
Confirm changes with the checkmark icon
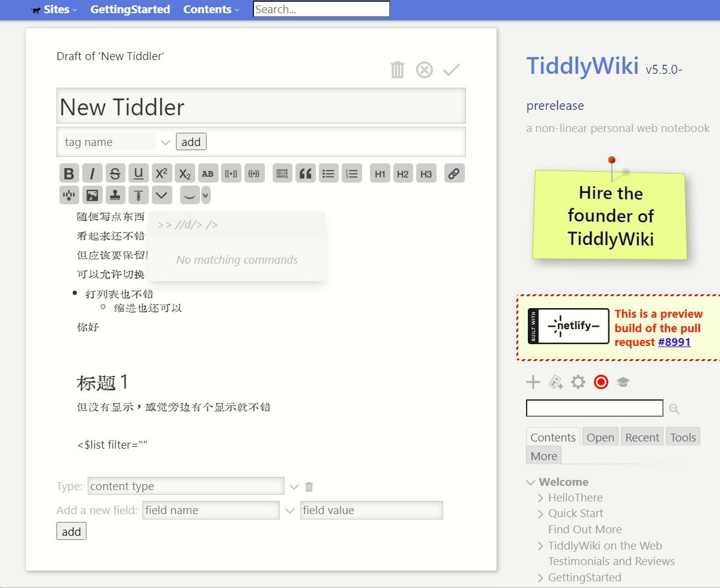pos(452,70)
